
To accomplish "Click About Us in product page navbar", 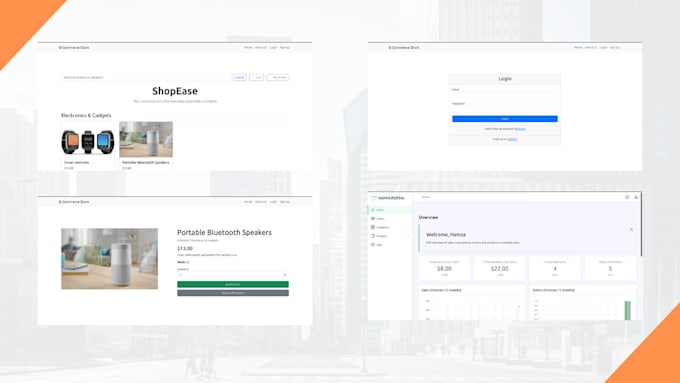I will tap(261, 202).
